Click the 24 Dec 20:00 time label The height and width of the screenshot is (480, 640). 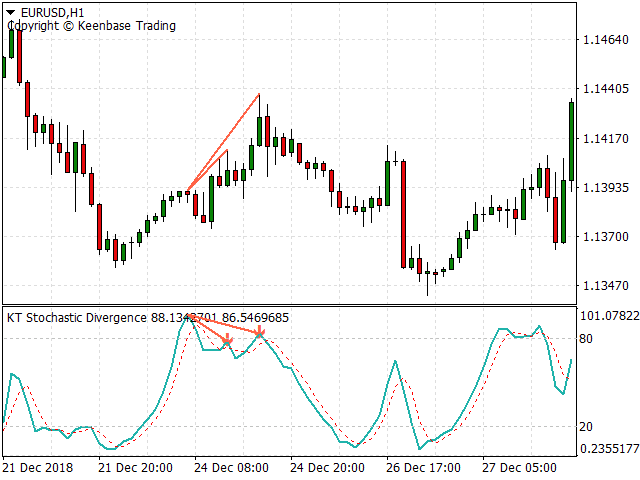(x=327, y=468)
